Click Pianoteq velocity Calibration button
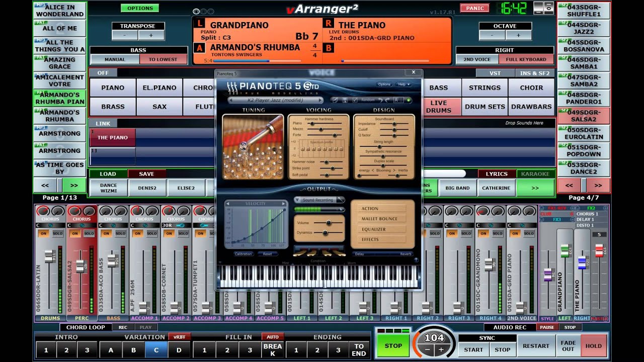644x362 pixels. [243, 254]
